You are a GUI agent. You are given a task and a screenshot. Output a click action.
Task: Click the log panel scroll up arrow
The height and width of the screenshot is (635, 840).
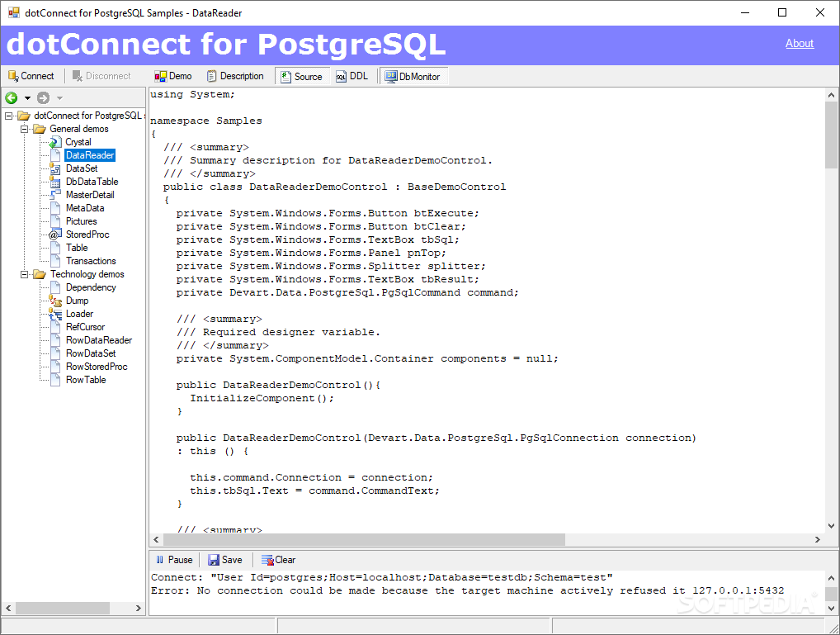[831, 578]
